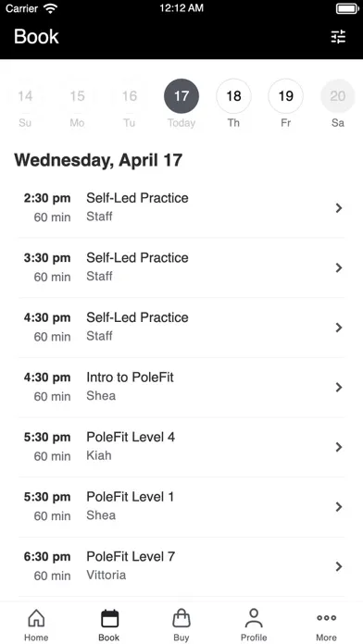Tap the More three-dots icon

tap(326, 618)
